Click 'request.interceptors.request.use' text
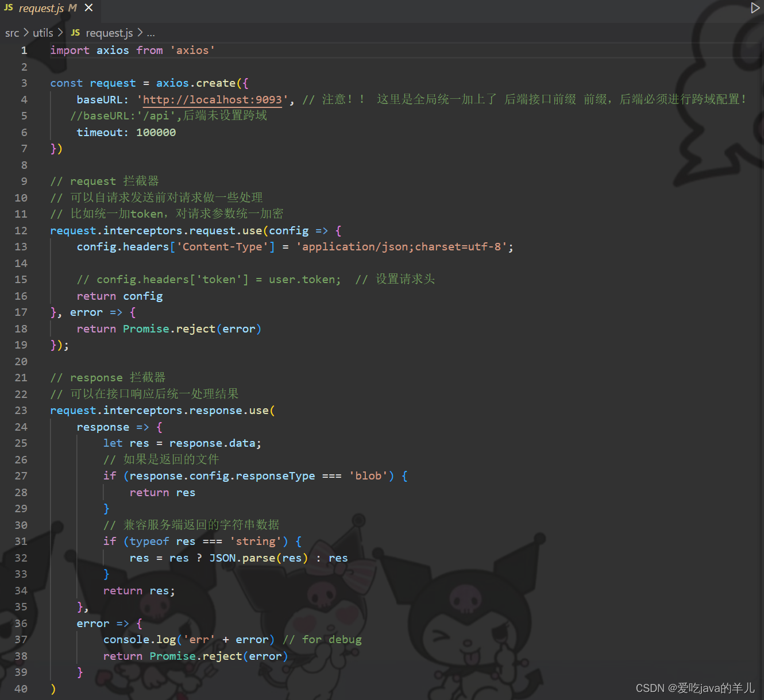 (156, 231)
